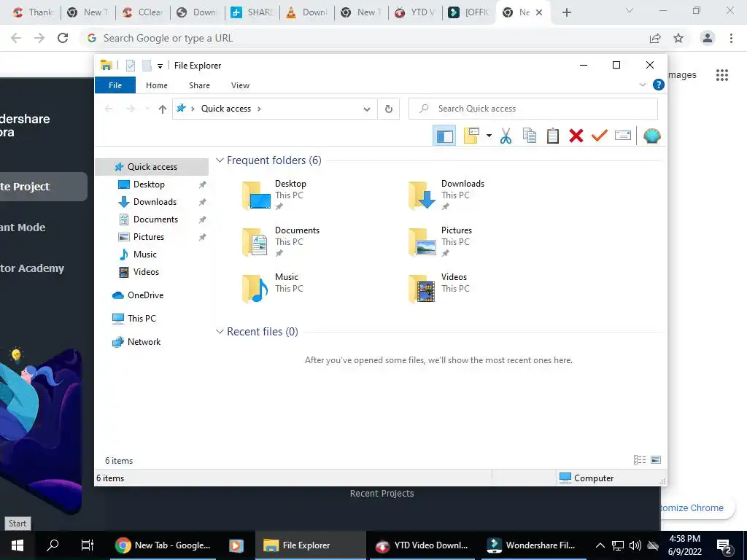
Task: Select Desktop in navigation pane
Action: [x=149, y=184]
